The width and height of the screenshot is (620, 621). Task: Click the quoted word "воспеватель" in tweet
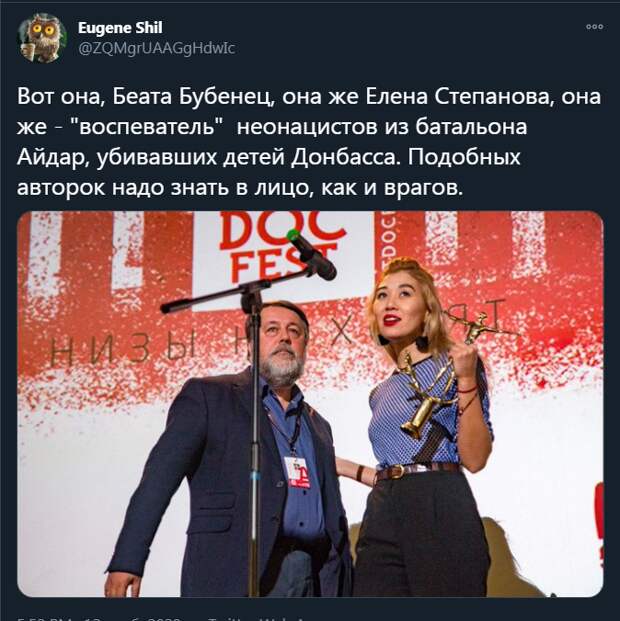146,127
